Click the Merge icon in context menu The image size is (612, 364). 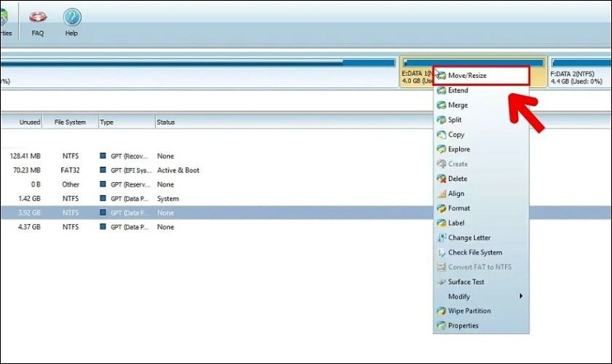(441, 105)
